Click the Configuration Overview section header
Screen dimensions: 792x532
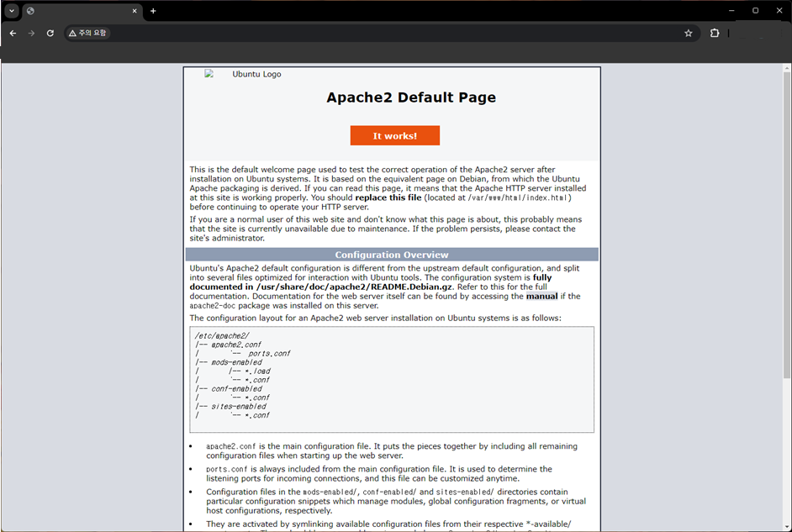(x=392, y=255)
